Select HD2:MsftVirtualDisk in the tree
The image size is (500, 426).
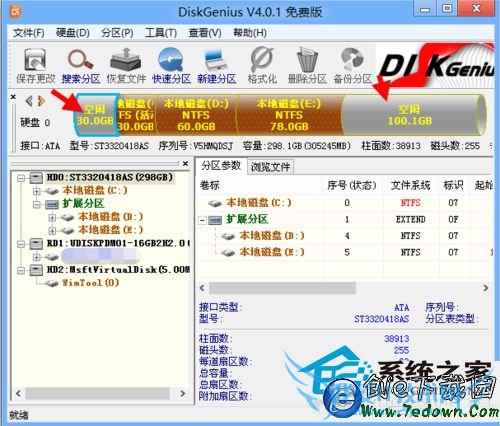point(118,270)
